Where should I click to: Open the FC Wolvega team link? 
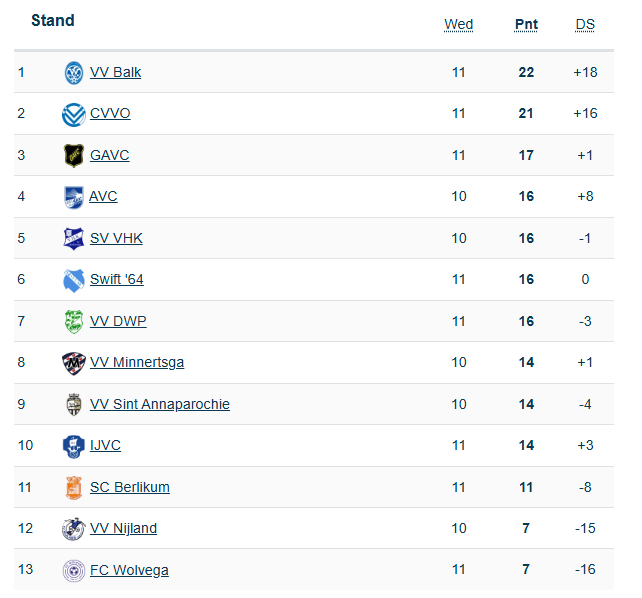click(x=129, y=570)
